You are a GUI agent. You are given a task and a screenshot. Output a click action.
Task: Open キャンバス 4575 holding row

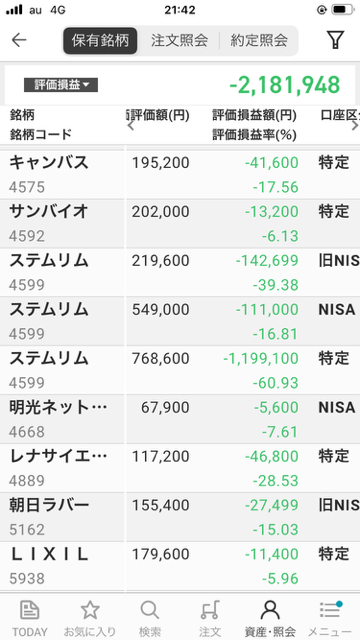(x=180, y=175)
